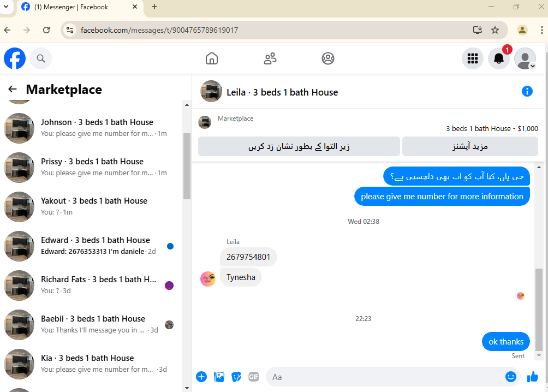
Task: Open the Kia conversation
Action: point(92,364)
